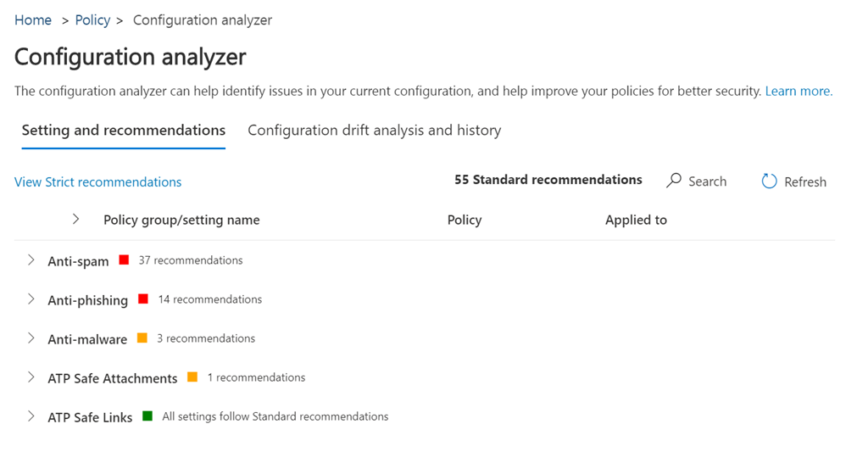Click the red Anti-spam status square
This screenshot has width=868, height=463.
coord(124,260)
